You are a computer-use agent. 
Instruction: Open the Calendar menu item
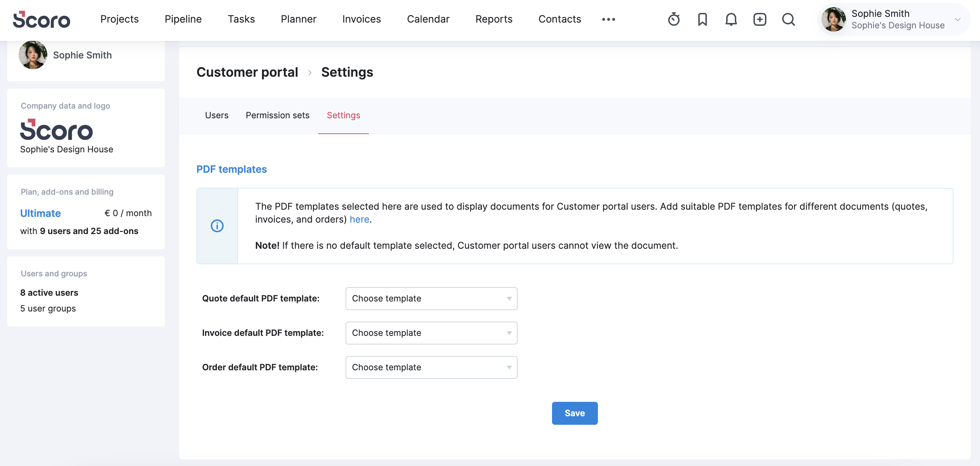[x=428, y=19]
